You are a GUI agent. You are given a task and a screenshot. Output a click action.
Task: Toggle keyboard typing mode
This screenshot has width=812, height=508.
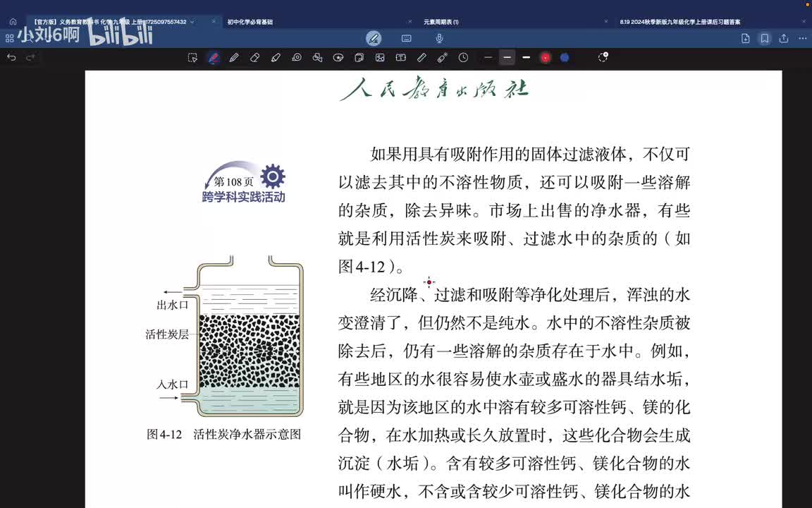tap(407, 38)
